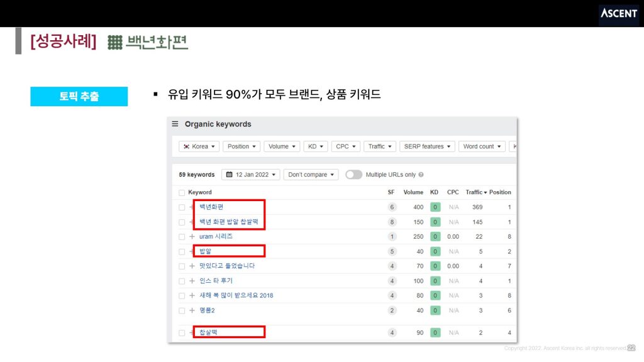The image size is (644, 362).
Task: Click the blue 토픽 추출 label box
Action: [x=79, y=96]
